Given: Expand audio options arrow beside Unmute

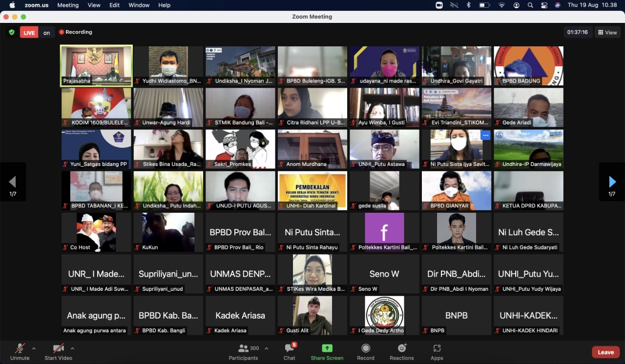Looking at the screenshot, I should click(34, 348).
